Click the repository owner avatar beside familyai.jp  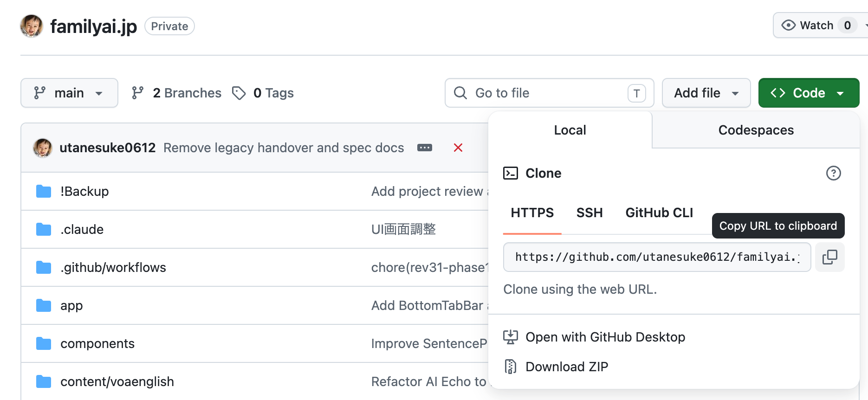(32, 26)
